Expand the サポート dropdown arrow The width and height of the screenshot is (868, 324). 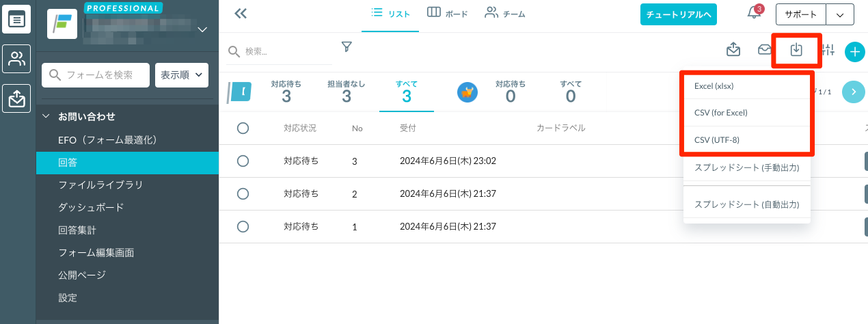coord(840,14)
